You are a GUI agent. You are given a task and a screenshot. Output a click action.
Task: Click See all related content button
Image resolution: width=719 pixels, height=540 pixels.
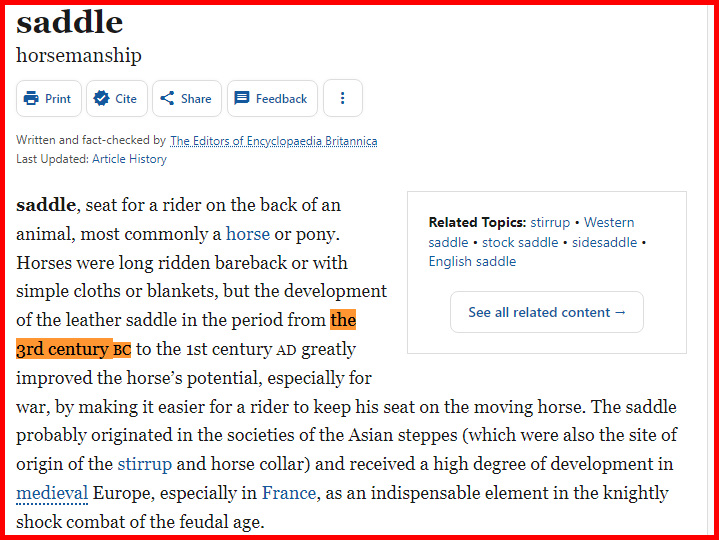pyautogui.click(x=547, y=312)
